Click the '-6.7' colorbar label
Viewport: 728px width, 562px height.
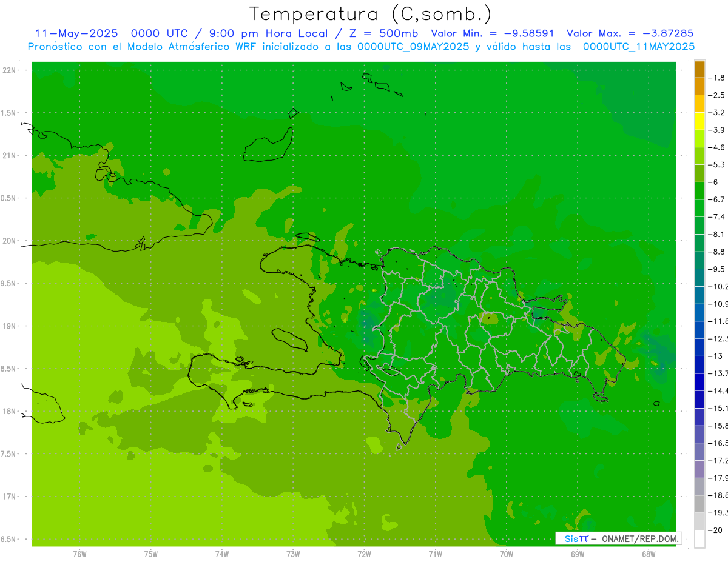tap(717, 199)
